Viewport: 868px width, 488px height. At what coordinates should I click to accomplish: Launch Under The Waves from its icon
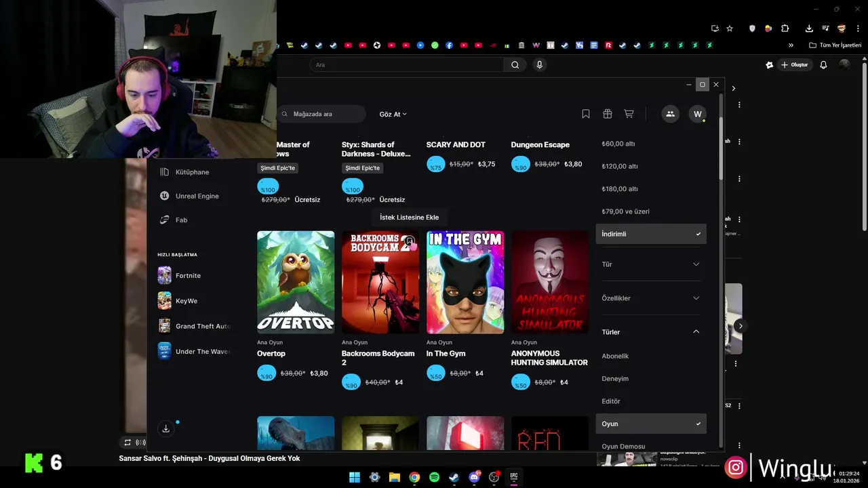point(164,351)
